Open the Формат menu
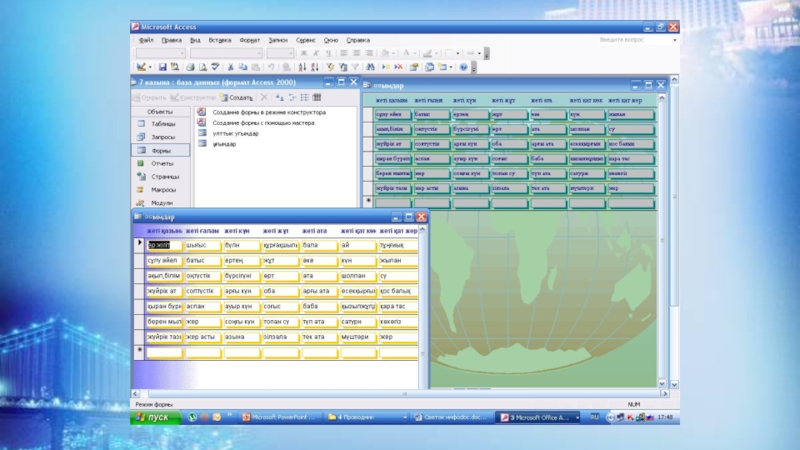Image resolution: width=800 pixels, height=450 pixels. pyautogui.click(x=249, y=40)
